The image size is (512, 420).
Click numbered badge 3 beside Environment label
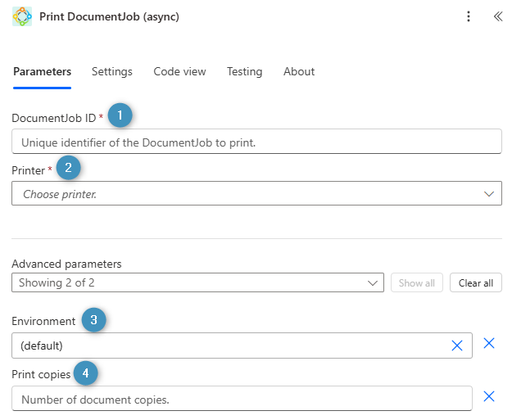coord(94,320)
